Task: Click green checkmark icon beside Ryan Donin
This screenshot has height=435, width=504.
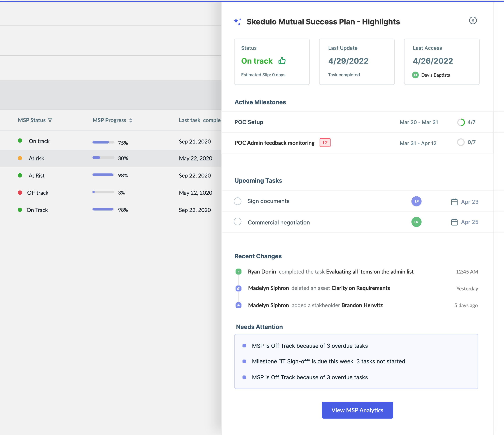Action: click(238, 272)
